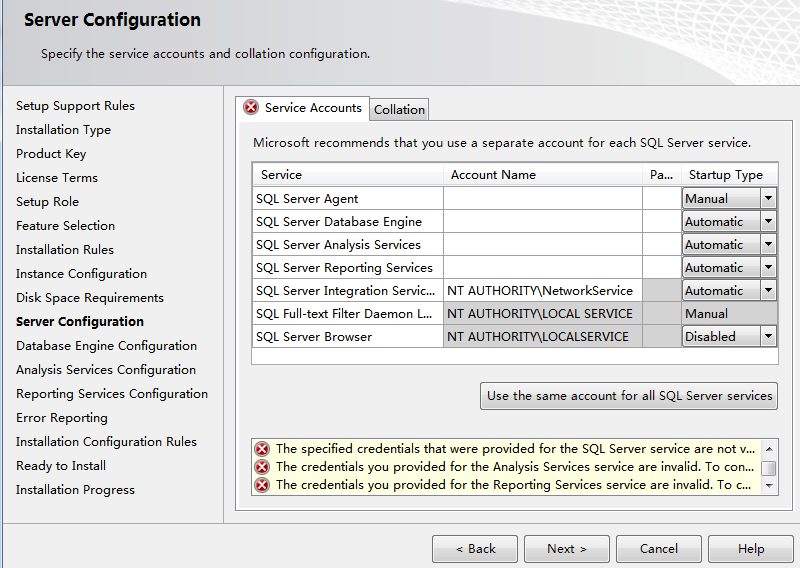Click Instance Configuration step in sidebar
Screen dimensions: 800x568
point(81,274)
